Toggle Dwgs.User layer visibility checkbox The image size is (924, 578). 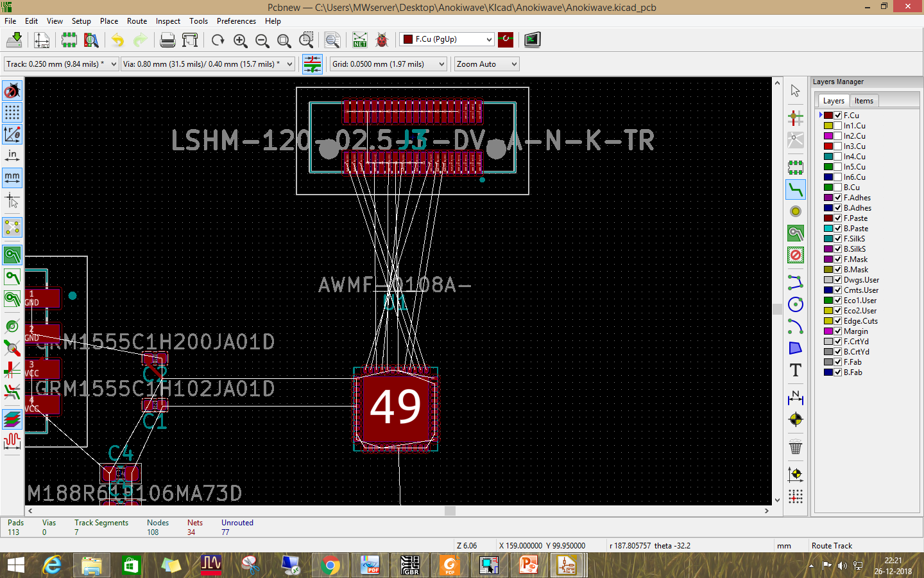(x=838, y=280)
